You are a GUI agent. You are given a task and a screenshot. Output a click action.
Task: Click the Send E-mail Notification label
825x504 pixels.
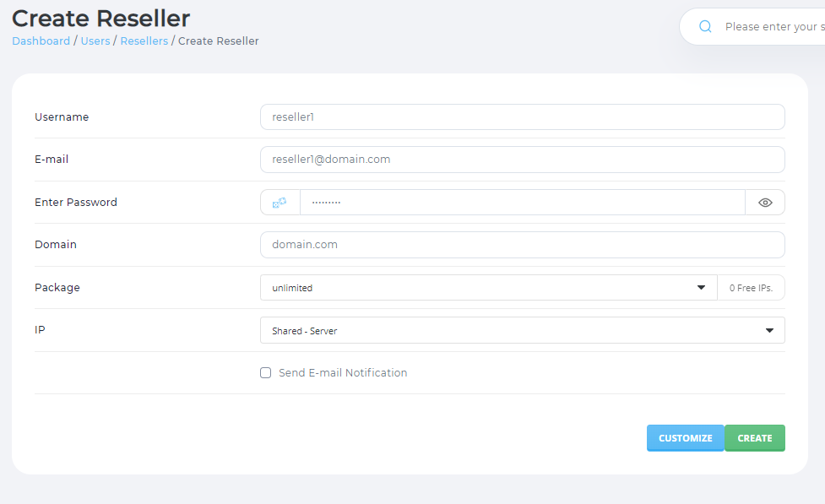[343, 372]
